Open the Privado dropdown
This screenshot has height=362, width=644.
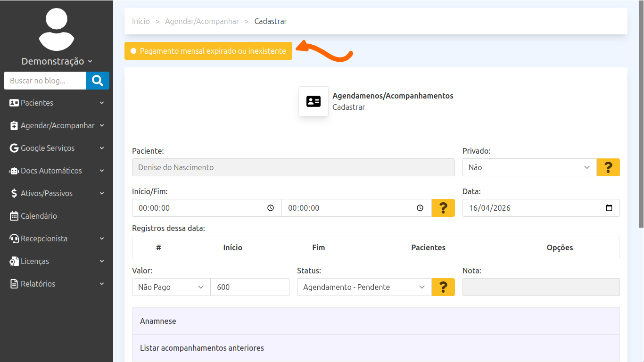pyautogui.click(x=529, y=167)
